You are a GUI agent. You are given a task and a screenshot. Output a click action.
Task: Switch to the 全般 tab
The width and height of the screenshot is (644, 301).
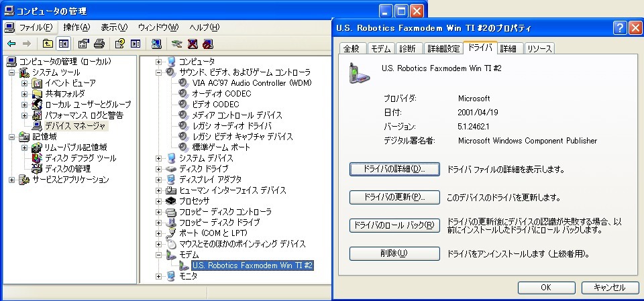[352, 48]
